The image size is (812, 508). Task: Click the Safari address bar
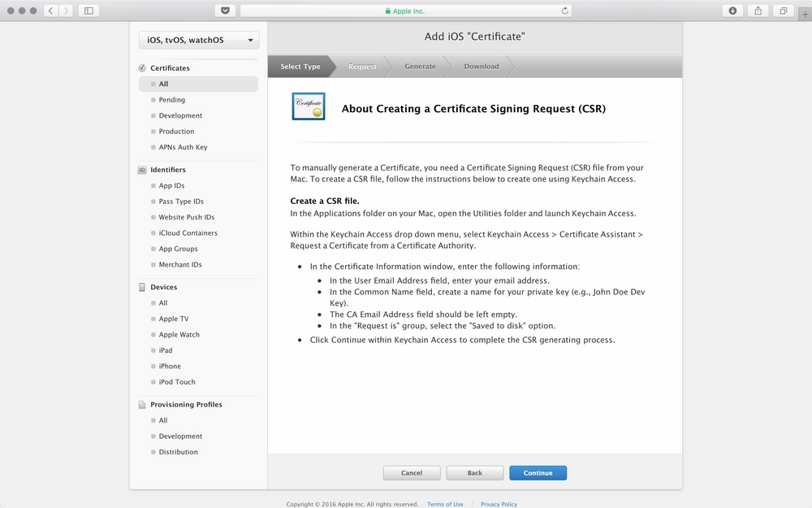(x=406, y=11)
